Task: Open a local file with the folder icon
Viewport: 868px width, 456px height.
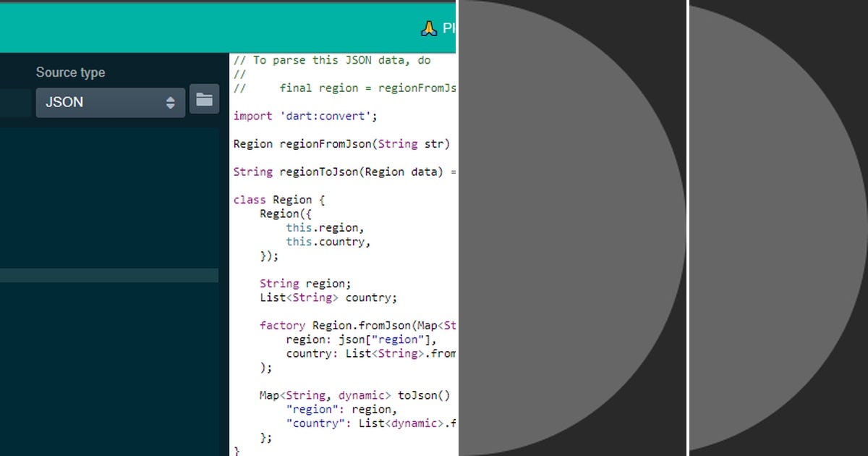Action: click(x=204, y=99)
